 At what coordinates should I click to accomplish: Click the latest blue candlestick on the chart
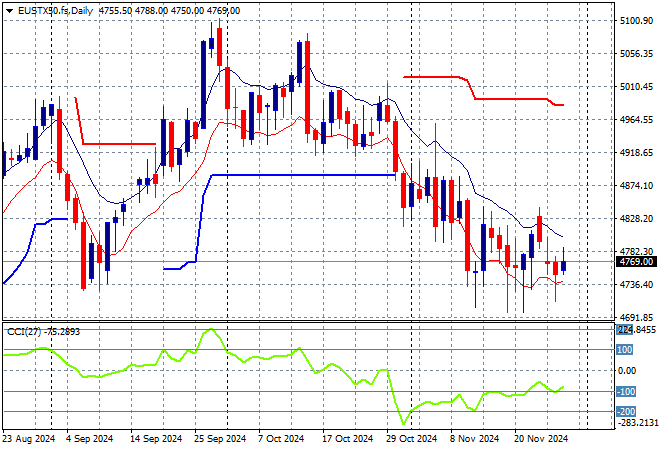coord(564,265)
